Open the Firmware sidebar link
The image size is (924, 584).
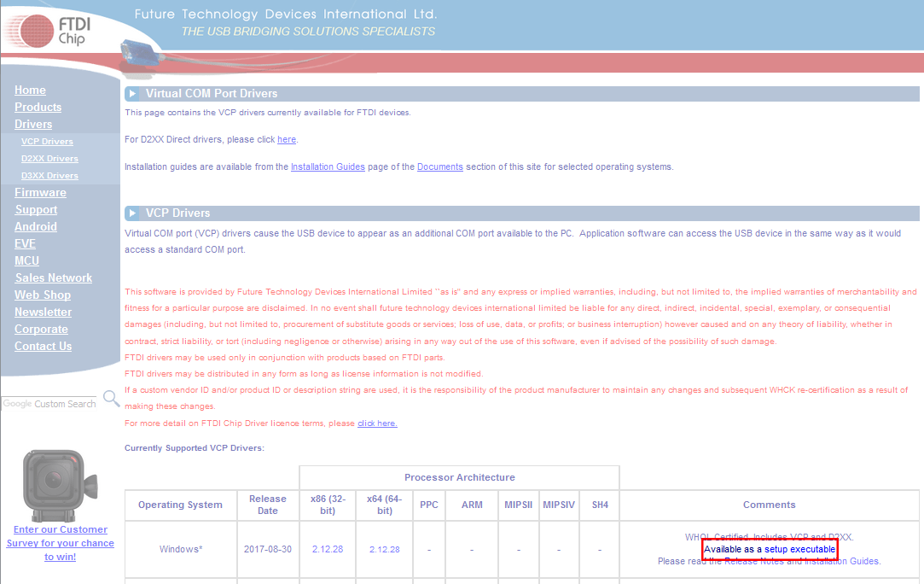click(x=40, y=193)
